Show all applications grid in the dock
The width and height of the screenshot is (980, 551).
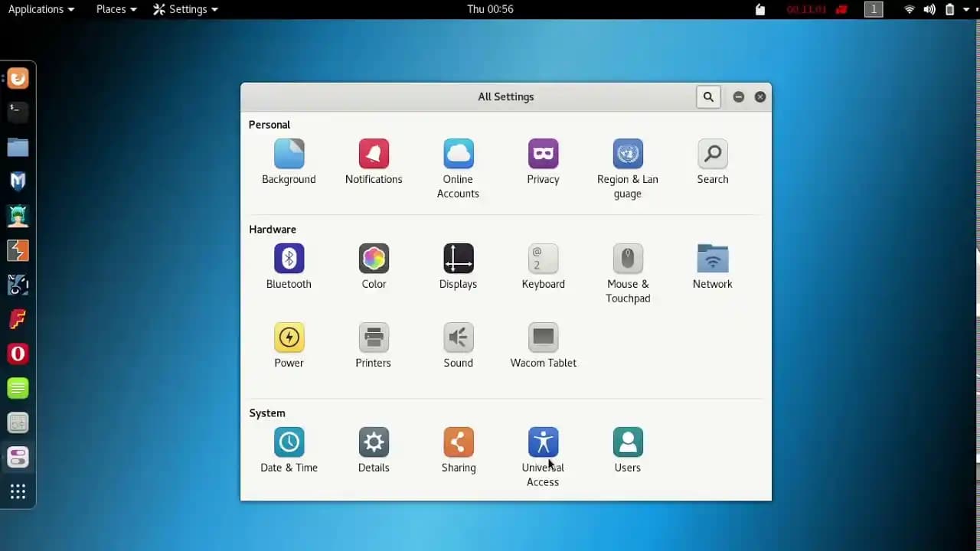pos(18,492)
